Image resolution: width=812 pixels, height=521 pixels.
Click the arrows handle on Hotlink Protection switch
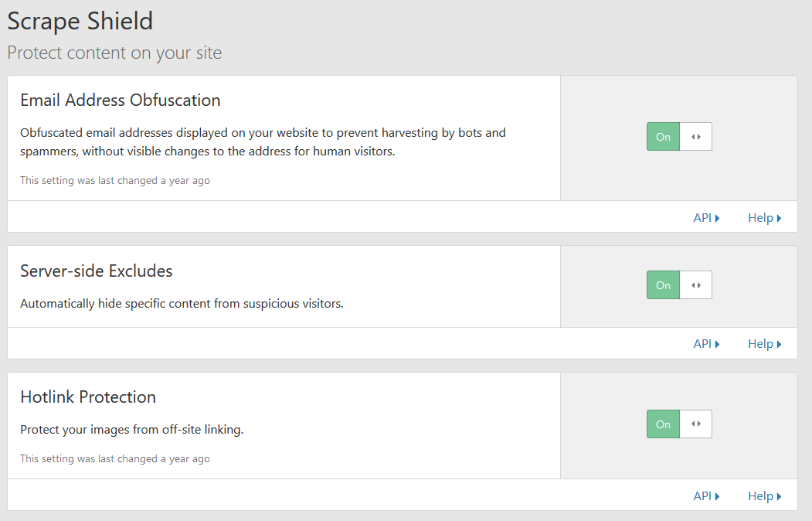[x=696, y=424]
